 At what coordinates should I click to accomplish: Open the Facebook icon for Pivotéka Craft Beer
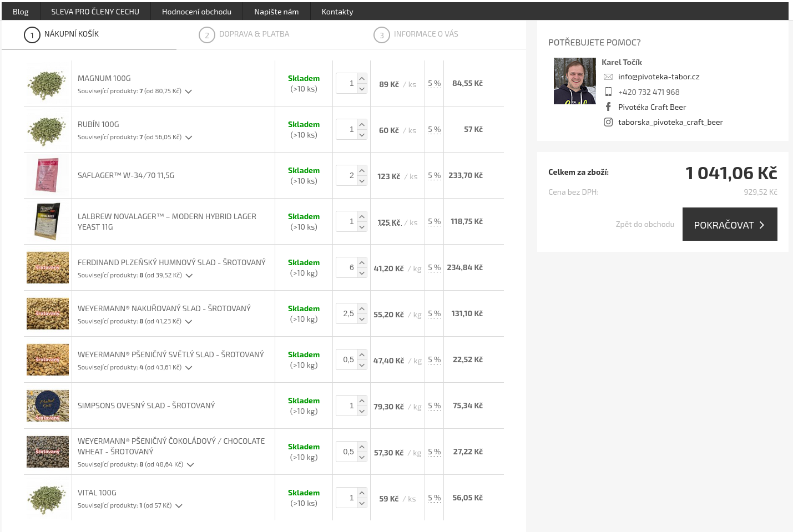click(x=608, y=107)
